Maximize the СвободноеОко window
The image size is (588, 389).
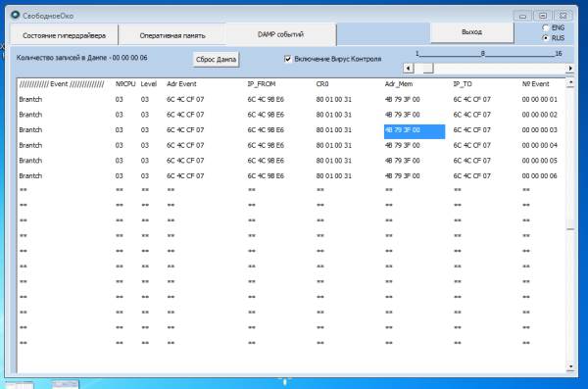543,16
